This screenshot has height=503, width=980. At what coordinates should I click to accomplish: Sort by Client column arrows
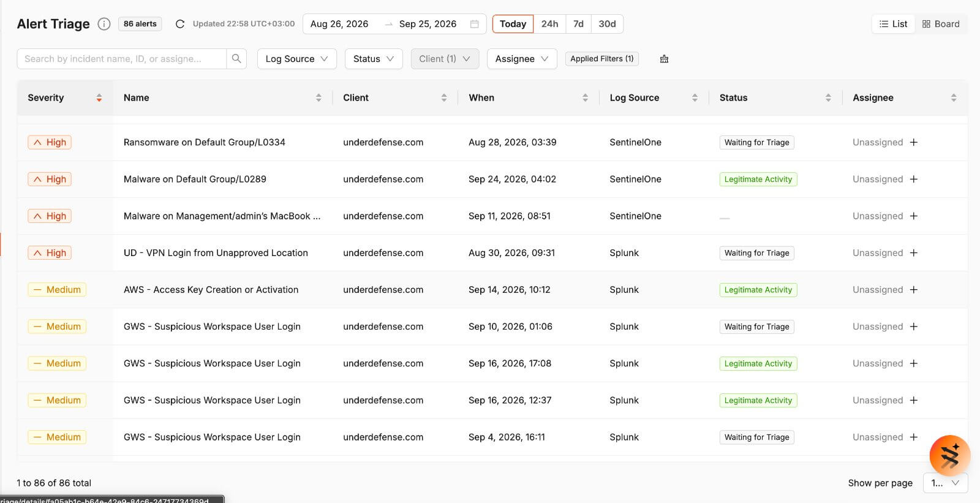444,98
